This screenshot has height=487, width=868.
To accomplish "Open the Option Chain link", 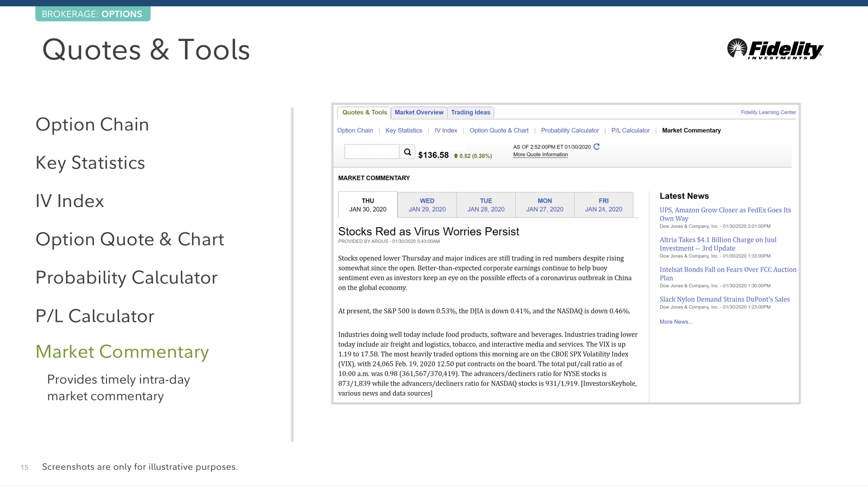I will [x=355, y=131].
